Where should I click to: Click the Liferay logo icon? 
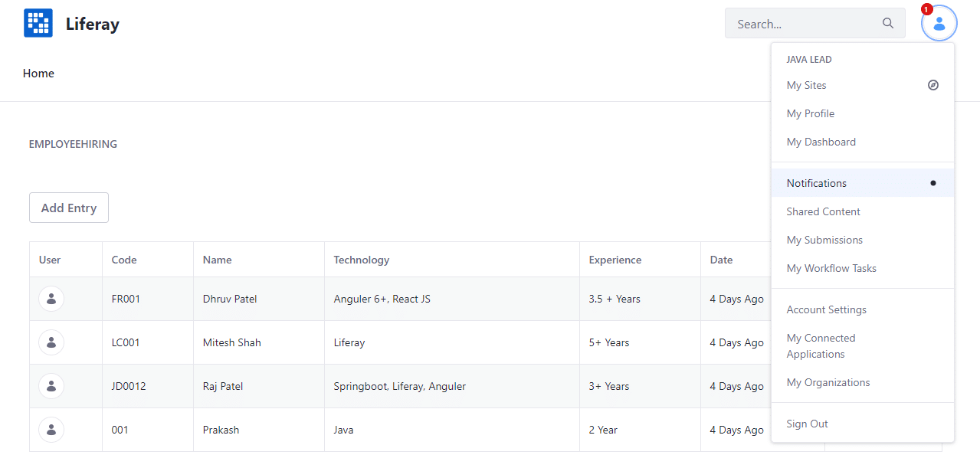(x=38, y=23)
